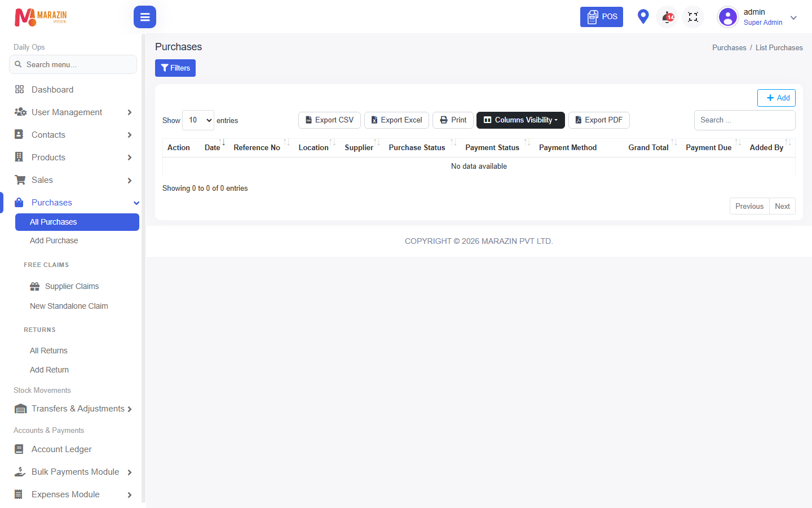This screenshot has width=812, height=508.
Task: Go to Next page
Action: 782,206
